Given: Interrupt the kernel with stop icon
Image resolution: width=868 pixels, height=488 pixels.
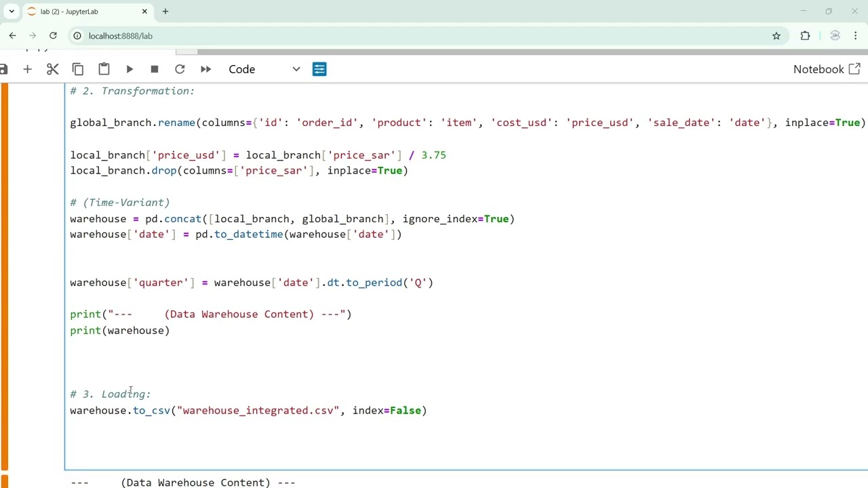Looking at the screenshot, I should (155, 69).
